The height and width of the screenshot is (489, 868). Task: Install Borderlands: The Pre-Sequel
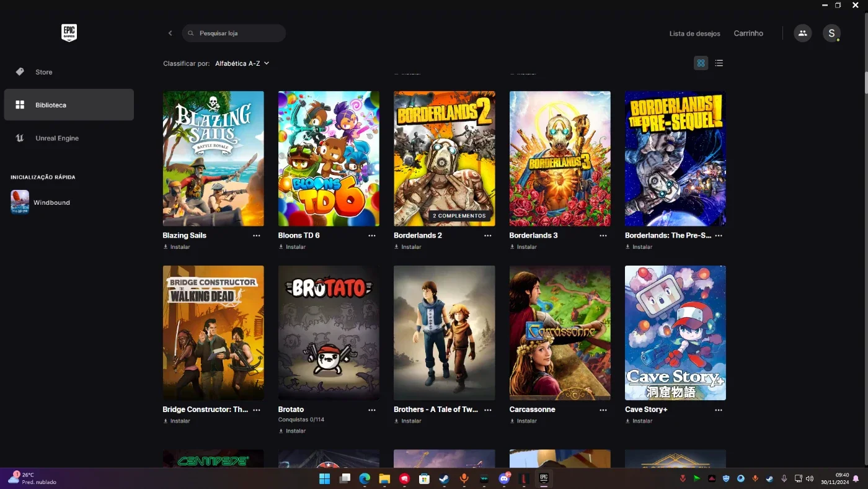(639, 247)
